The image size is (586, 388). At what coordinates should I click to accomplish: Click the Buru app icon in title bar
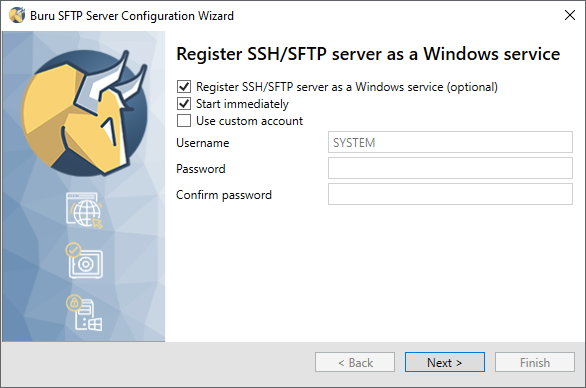(x=17, y=16)
